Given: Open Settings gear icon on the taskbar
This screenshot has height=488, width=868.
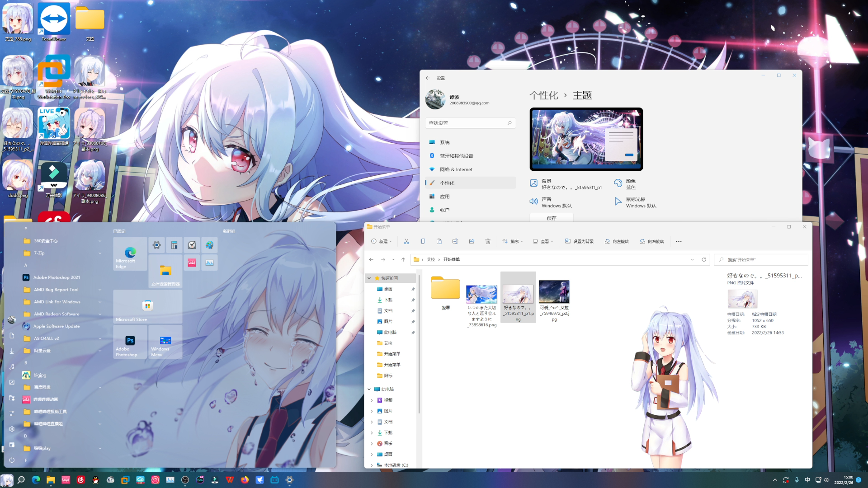Looking at the screenshot, I should point(289,480).
